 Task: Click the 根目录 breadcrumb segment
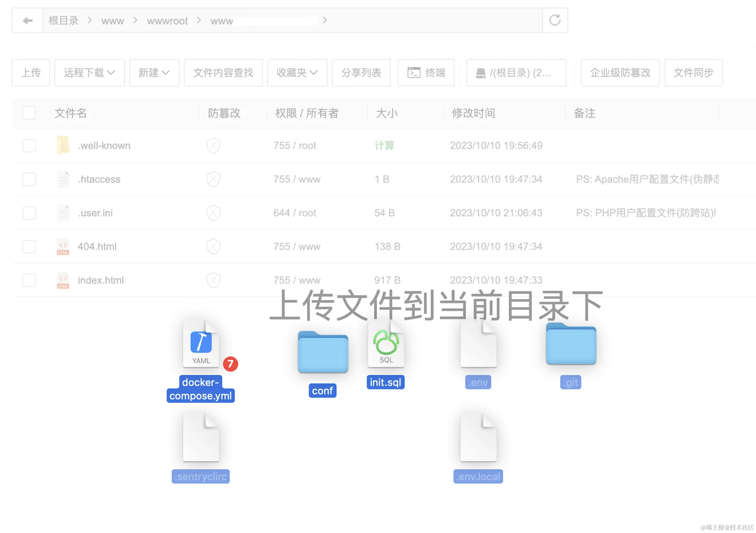point(63,21)
